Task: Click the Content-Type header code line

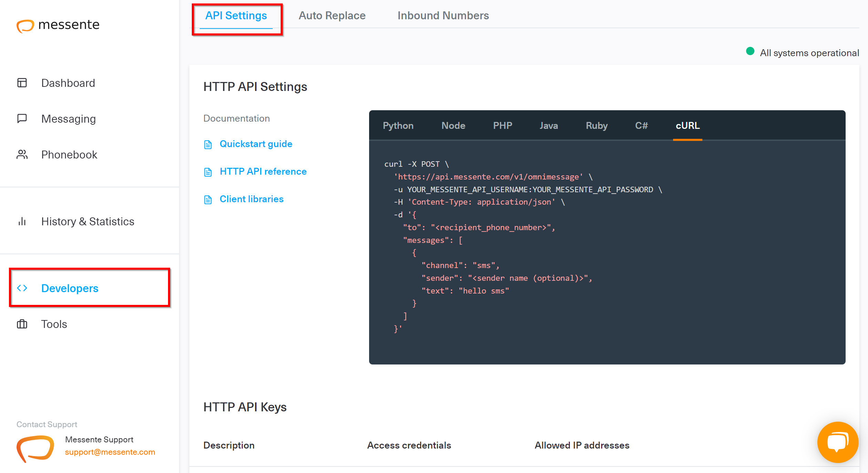Action: (x=479, y=202)
